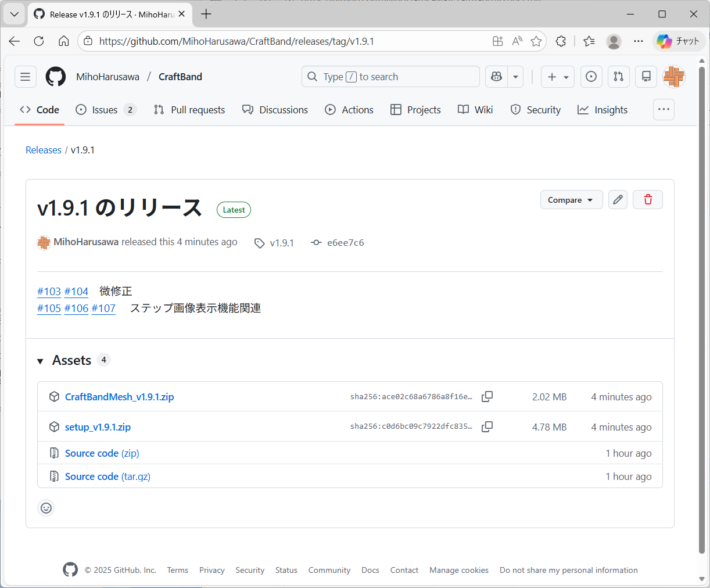Screen dimensions: 710x588
Task: Open the Compare dropdown
Action: pyautogui.click(x=571, y=200)
